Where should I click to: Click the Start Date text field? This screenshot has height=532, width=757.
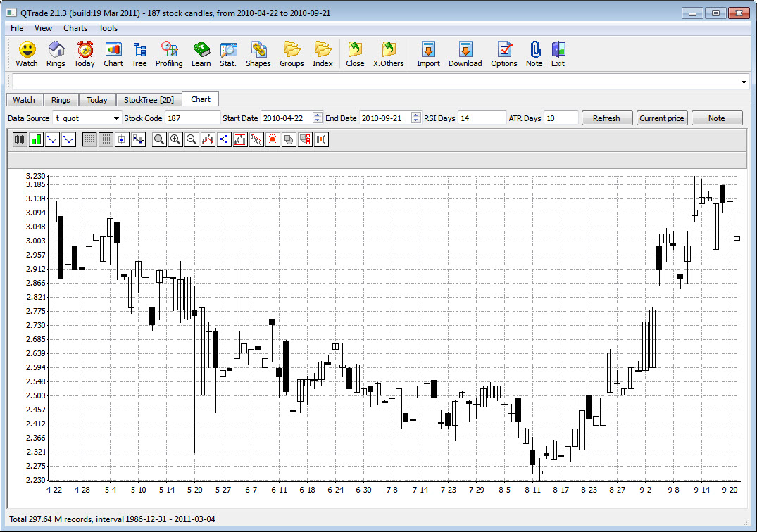tap(287, 118)
